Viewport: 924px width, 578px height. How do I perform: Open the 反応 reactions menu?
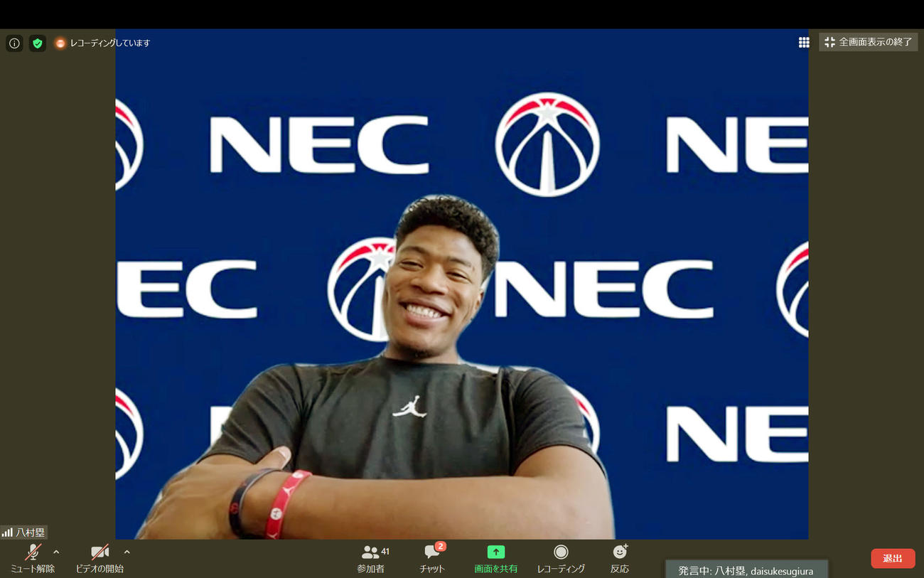click(x=620, y=559)
